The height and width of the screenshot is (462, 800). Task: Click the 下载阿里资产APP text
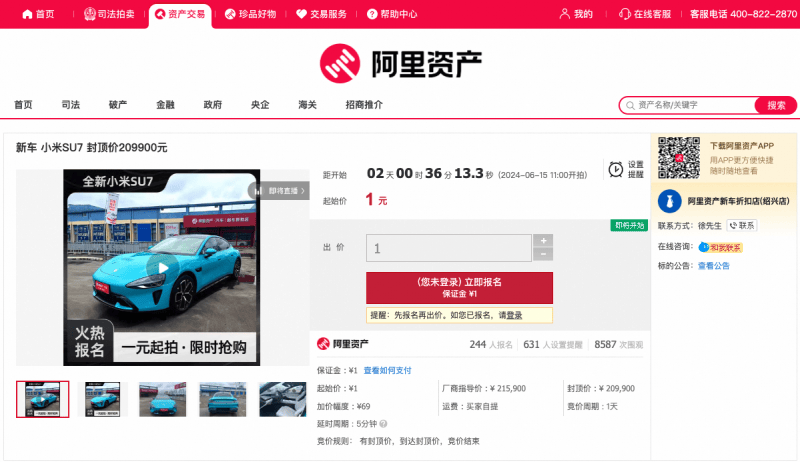point(742,146)
